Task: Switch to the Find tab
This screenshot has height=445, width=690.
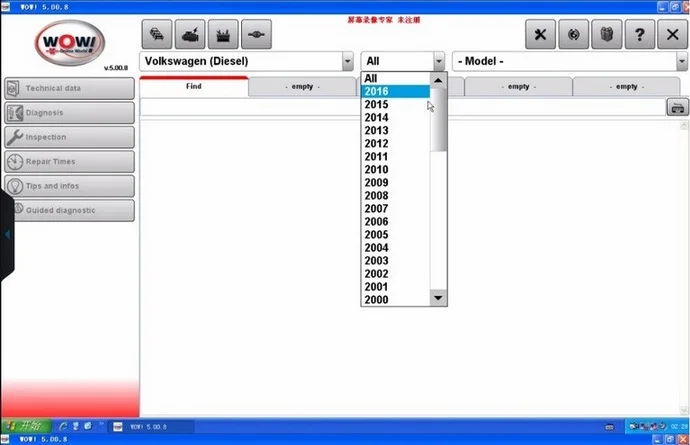Action: (x=194, y=86)
